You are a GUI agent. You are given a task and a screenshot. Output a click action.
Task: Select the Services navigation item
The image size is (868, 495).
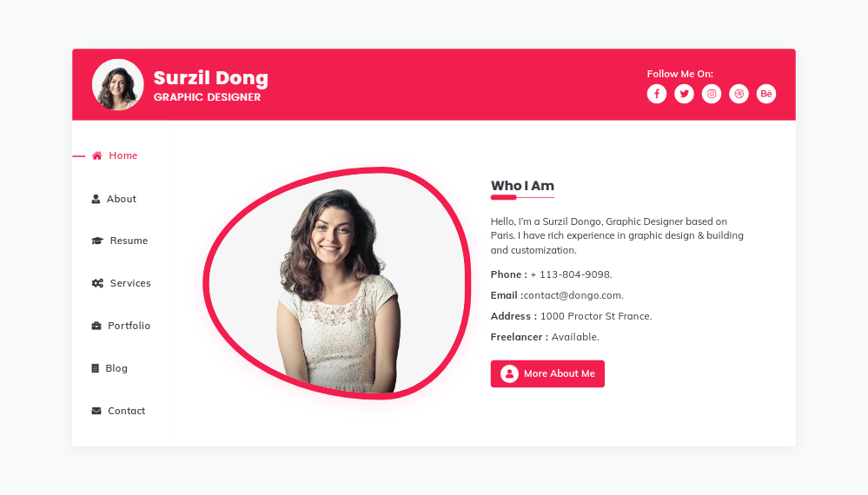point(130,283)
